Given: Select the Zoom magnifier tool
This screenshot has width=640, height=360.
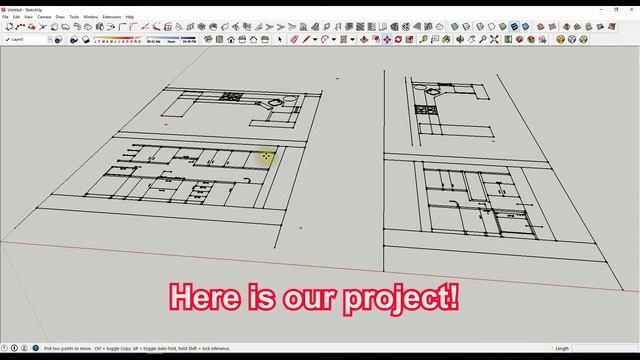Looking at the screenshot, I should click(x=483, y=40).
